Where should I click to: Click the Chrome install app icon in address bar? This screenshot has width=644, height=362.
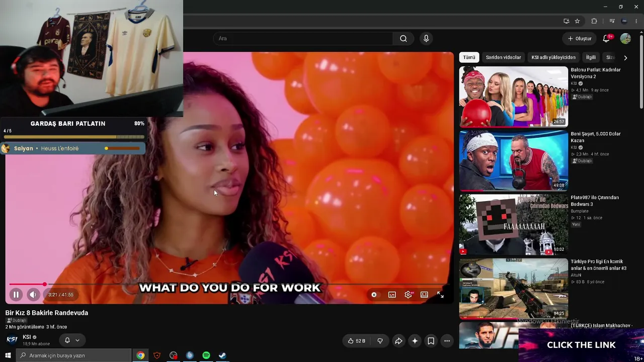pos(566,21)
